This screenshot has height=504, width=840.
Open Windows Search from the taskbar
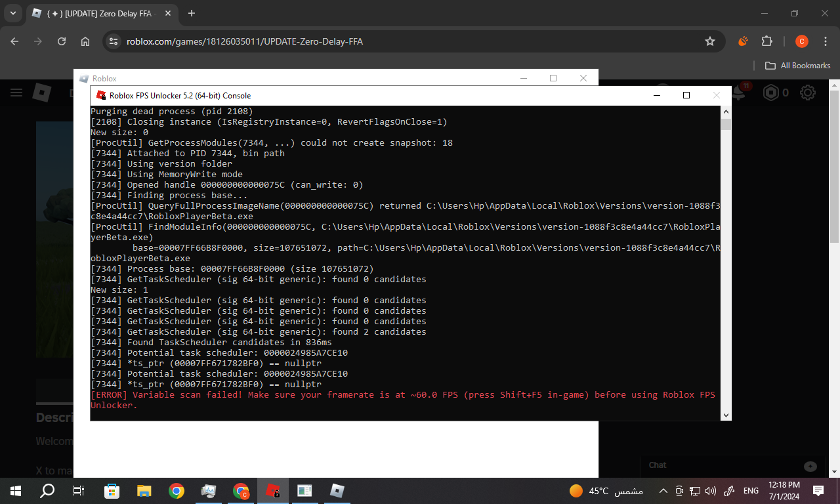tap(47, 490)
